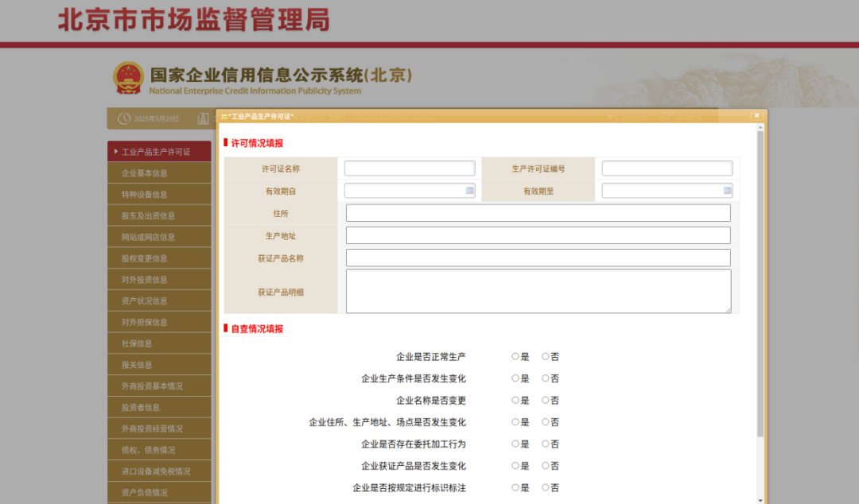Click the 许可情况填报 section heading
This screenshot has height=504, width=859.
(x=257, y=144)
